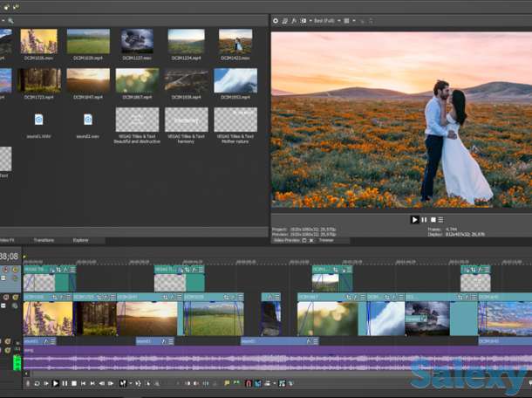Switch to the Trimmer tab
Viewport: 532px width, 398px height.
coord(324,240)
